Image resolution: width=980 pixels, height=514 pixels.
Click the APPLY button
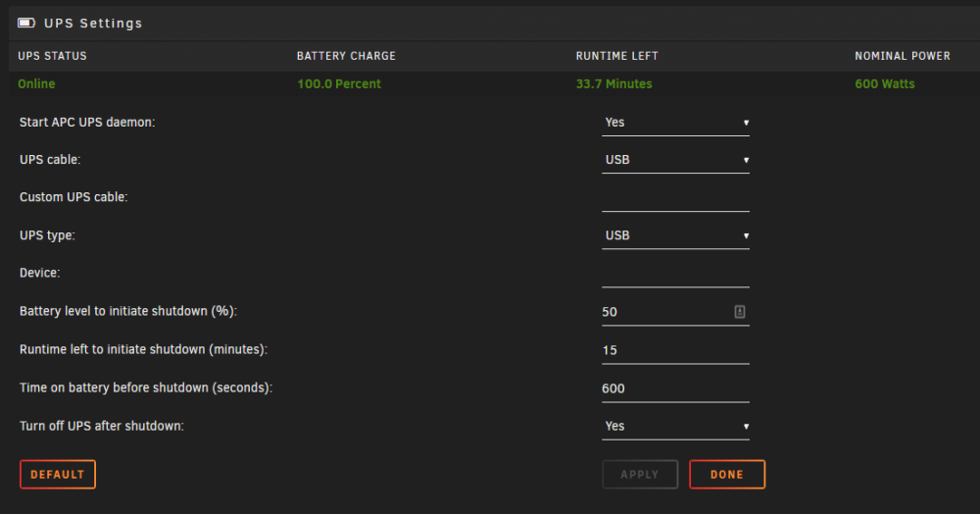point(640,475)
